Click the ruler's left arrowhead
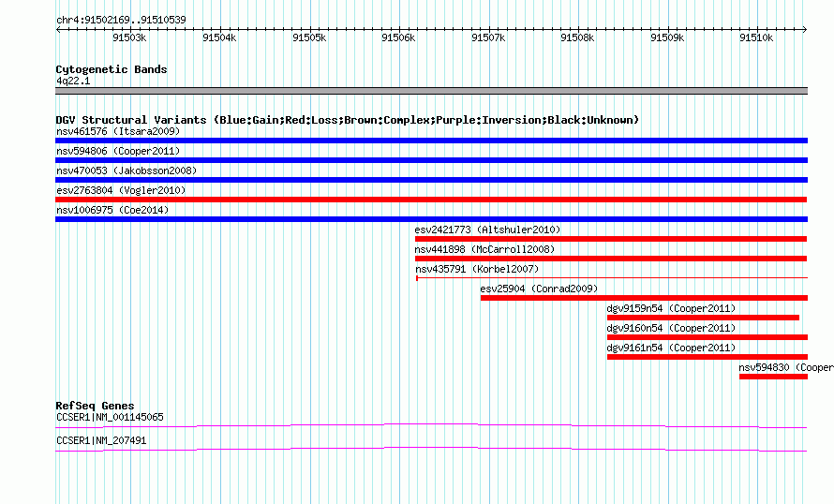Image resolution: width=834 pixels, height=504 pixels. (x=58, y=29)
